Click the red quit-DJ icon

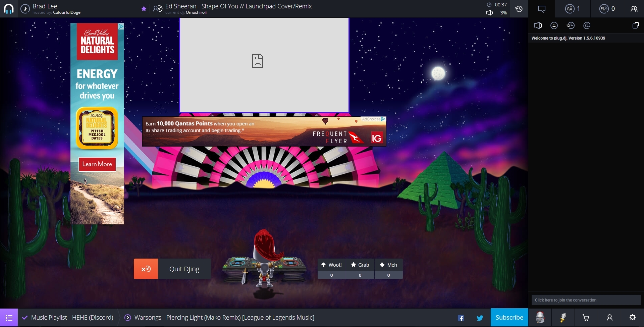pos(146,269)
